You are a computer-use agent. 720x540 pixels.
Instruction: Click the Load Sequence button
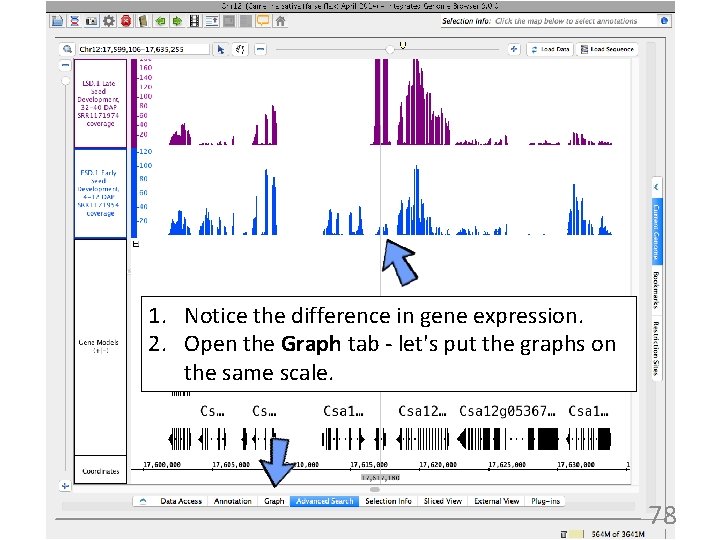pos(607,49)
